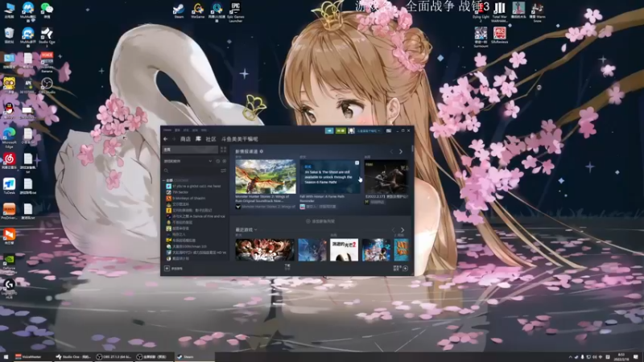The image size is (644, 362).
Task: Select 'A Dance of Fire and Ice' game
Action: click(x=199, y=216)
